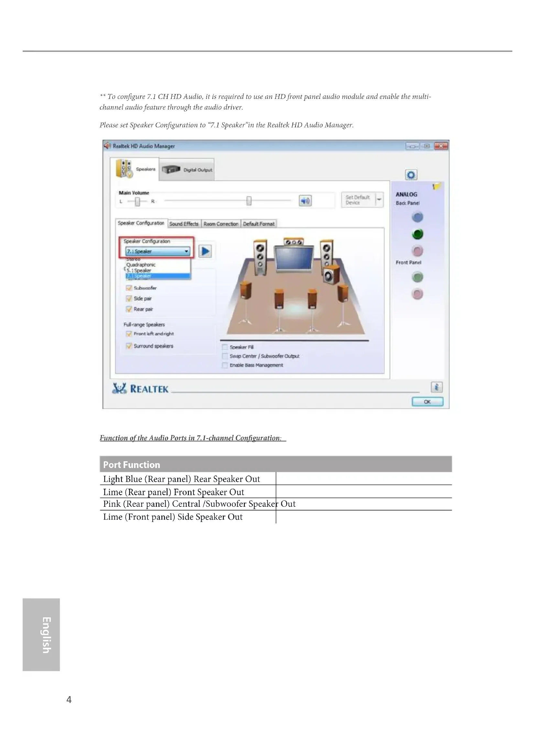Uncheck the Subwoofer checkbox
This screenshot has height=756, width=535.
click(129, 288)
